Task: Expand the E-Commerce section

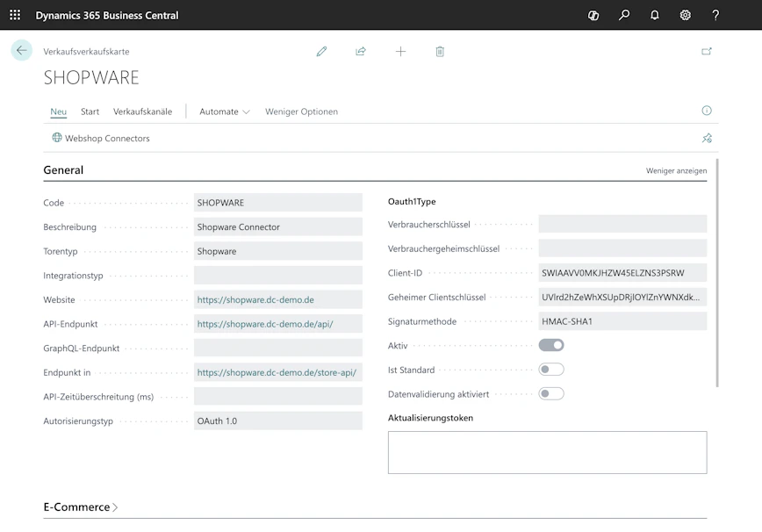Action: [81, 507]
